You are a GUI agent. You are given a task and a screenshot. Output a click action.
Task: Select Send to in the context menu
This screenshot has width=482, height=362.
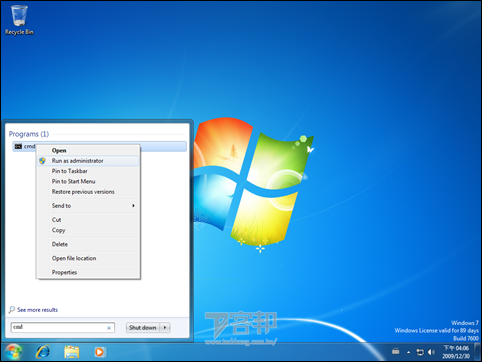pyautogui.click(x=88, y=206)
